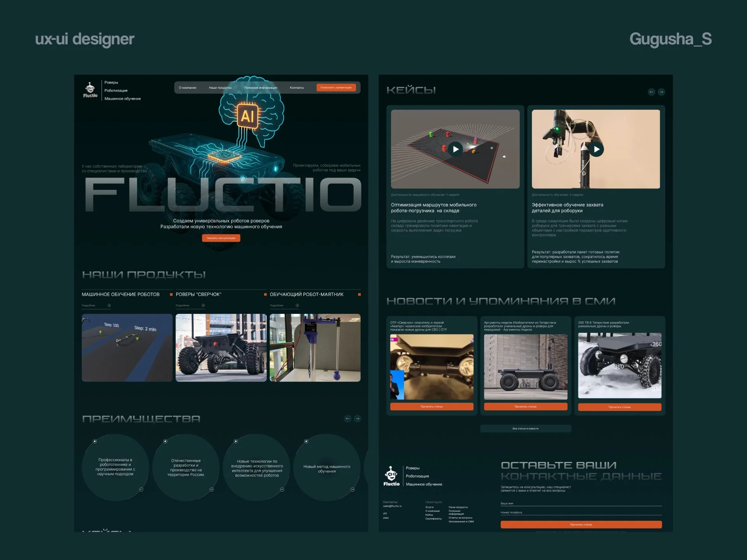Click the orange submit button in the contact form
The width and height of the screenshot is (747, 560).
pyautogui.click(x=581, y=525)
